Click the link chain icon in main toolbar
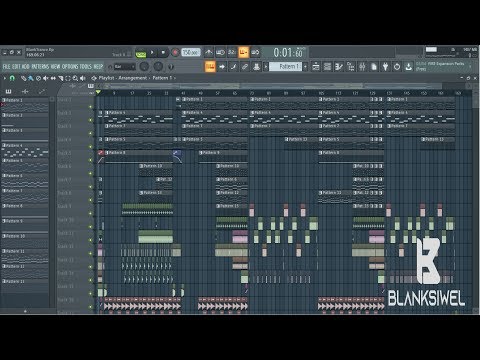This screenshot has width=480, height=360. pyautogui.click(x=245, y=67)
